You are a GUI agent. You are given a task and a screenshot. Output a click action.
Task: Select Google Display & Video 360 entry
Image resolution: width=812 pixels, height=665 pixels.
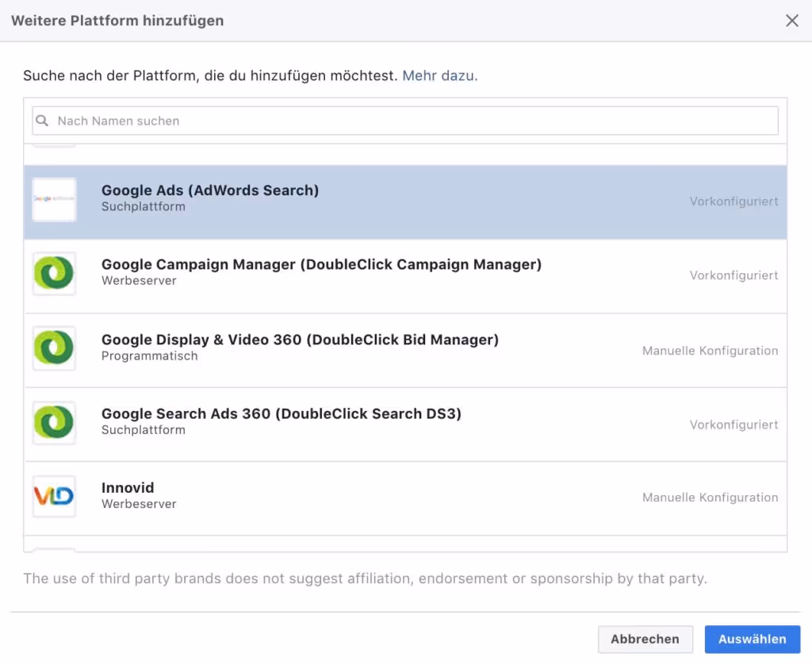click(405, 351)
